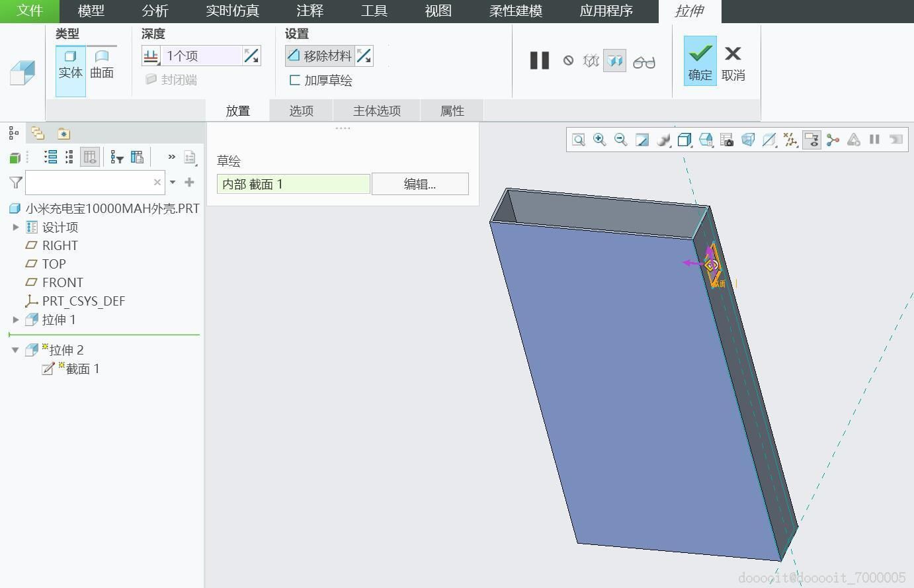Switch to the 选项 panel tab
Screen dimensions: 914x588
[x=302, y=110]
